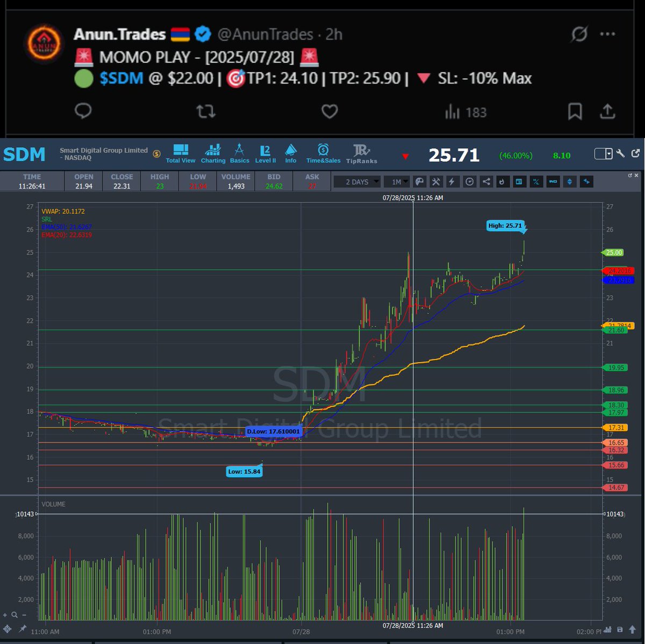Share the chart

tap(486, 182)
